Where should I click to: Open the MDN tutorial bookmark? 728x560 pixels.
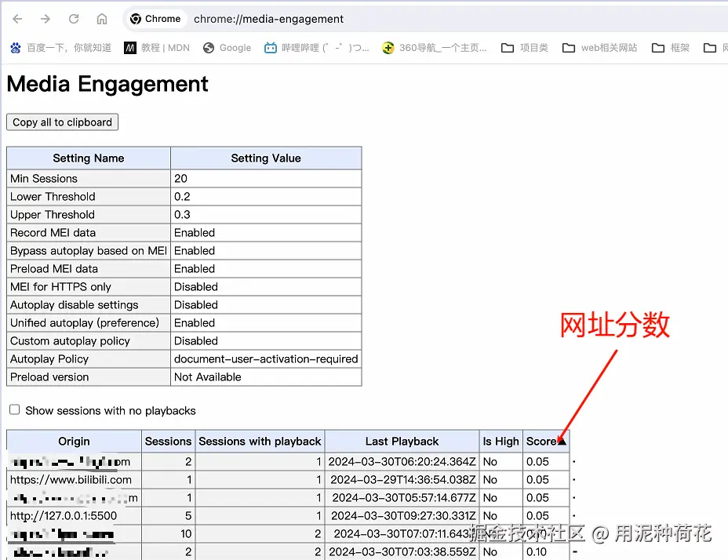[157, 47]
